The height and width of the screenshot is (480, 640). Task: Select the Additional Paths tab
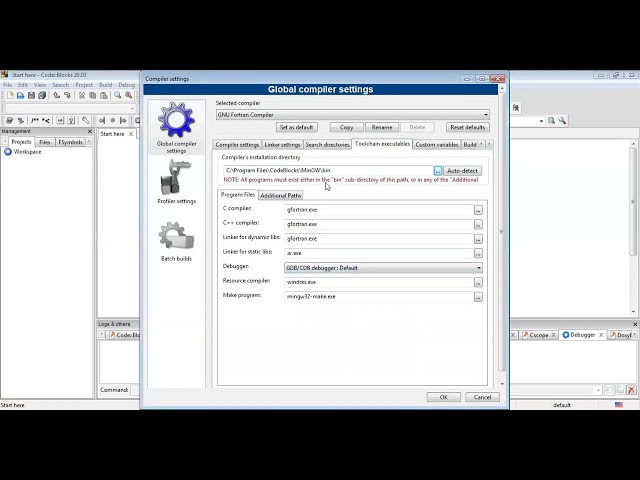[x=281, y=196]
